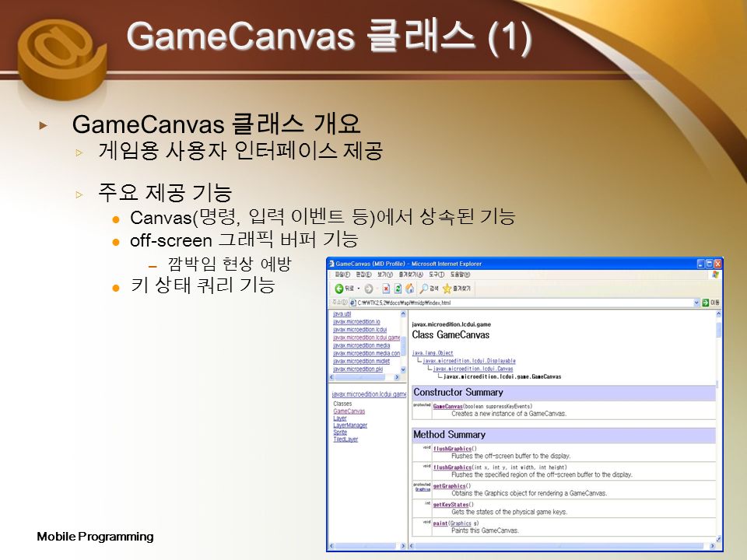The width and height of the screenshot is (747, 560).
Task: Open GameCanvas in the Classes list
Action: pyautogui.click(x=349, y=411)
